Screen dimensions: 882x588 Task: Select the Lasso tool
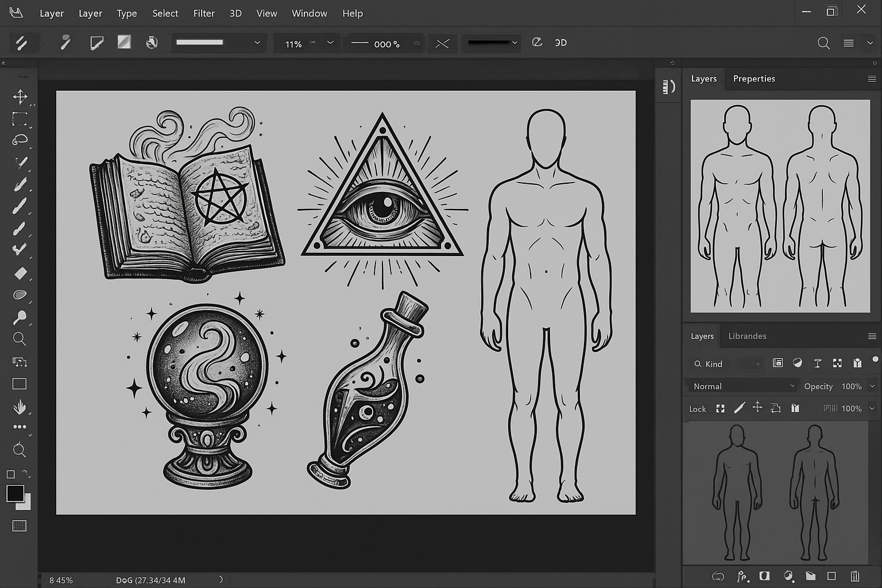[x=20, y=140]
